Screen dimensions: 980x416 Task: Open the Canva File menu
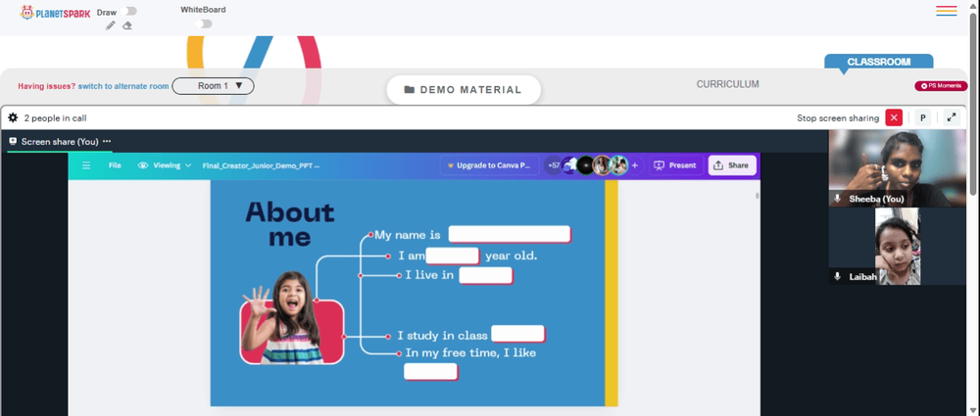point(115,165)
